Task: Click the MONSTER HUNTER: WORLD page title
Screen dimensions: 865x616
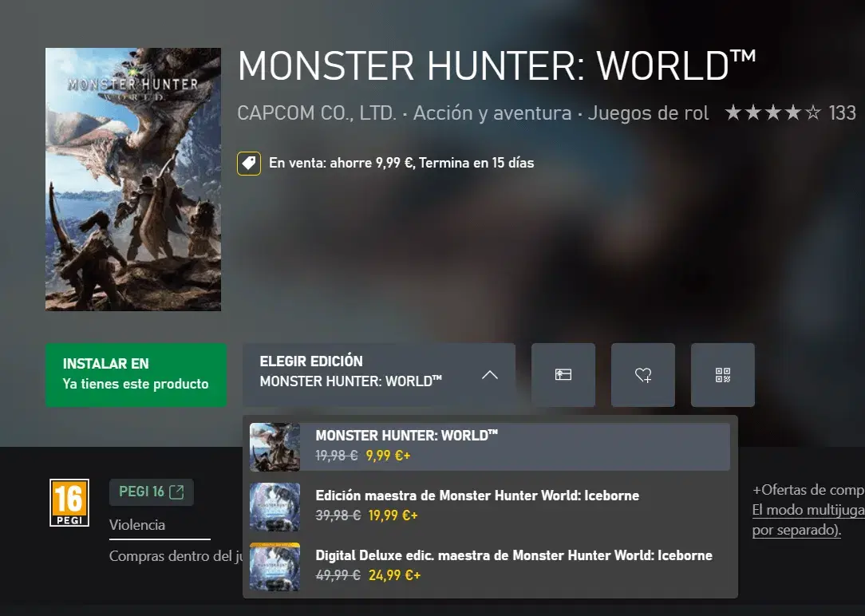Action: 496,65
